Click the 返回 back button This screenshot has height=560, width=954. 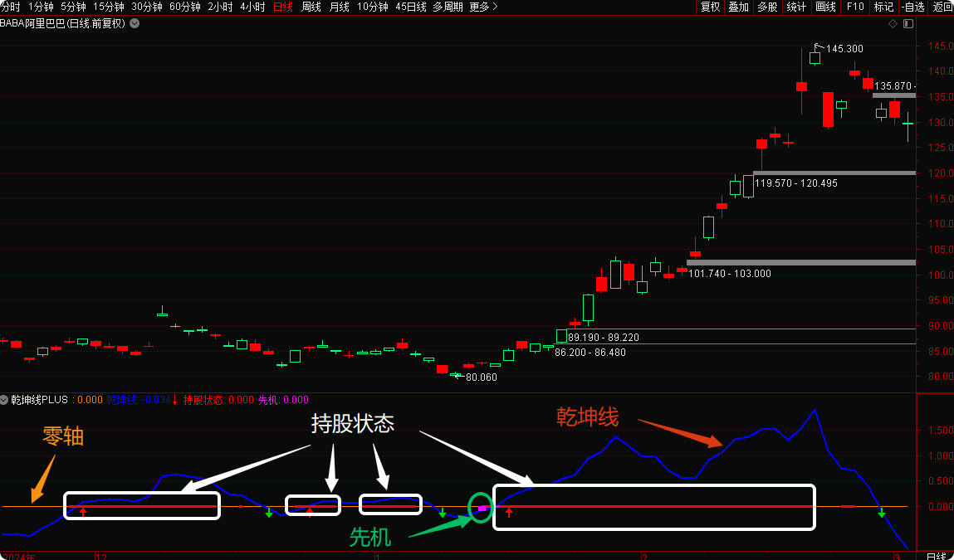coord(942,7)
